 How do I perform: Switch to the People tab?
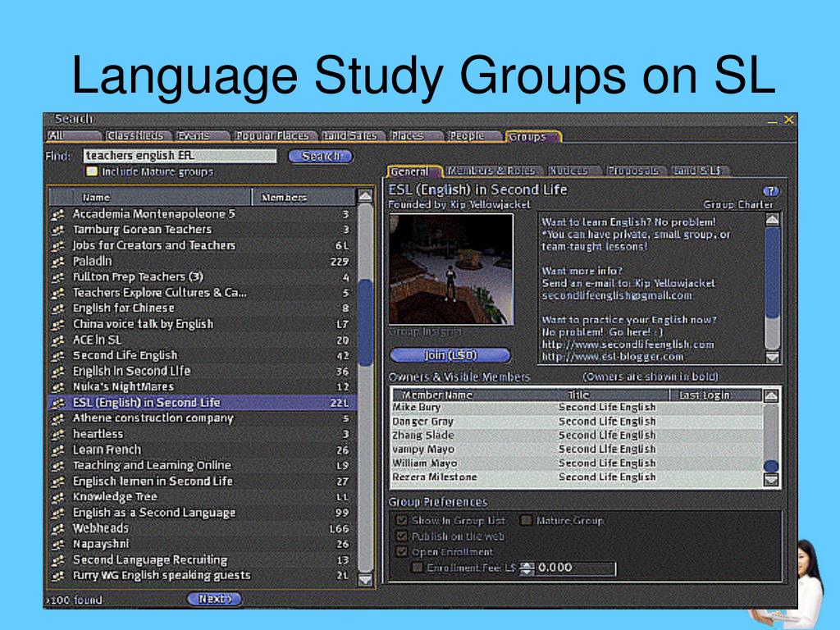pos(474,136)
